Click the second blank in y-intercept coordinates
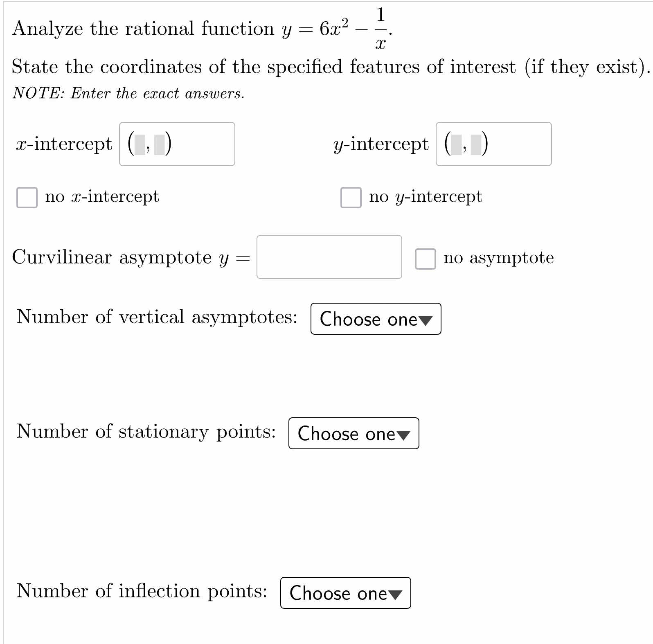Viewport: 653px width, 644px height. [477, 144]
